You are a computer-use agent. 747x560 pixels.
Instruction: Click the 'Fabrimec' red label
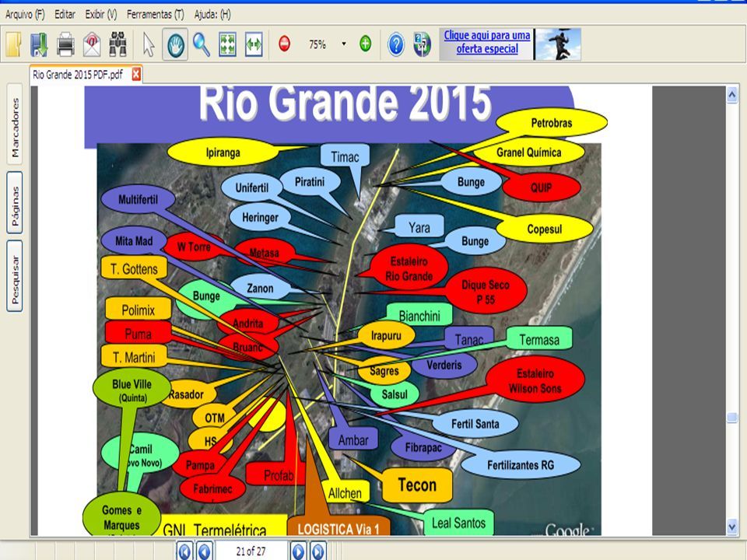[x=212, y=488]
